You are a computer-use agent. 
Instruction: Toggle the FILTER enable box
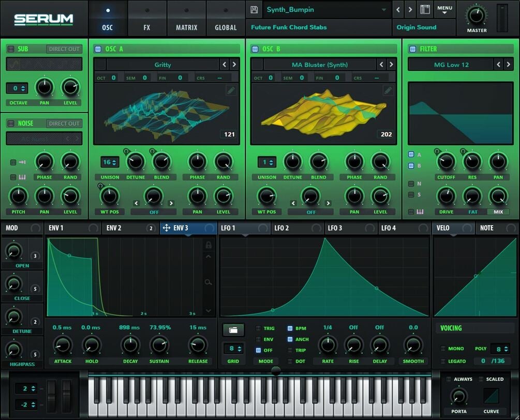(412, 49)
